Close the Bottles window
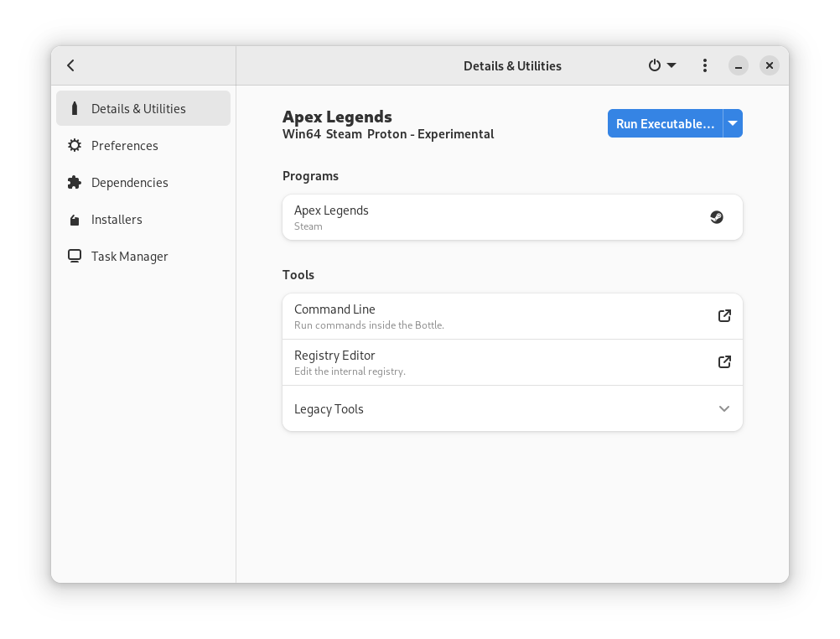Image resolution: width=840 pixels, height=639 pixels. point(770,65)
